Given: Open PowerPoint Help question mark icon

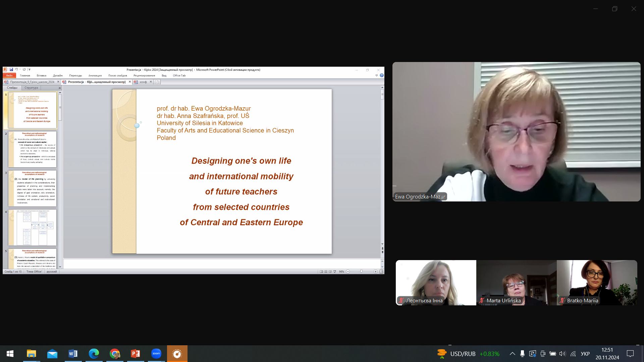Looking at the screenshot, I should [381, 75].
